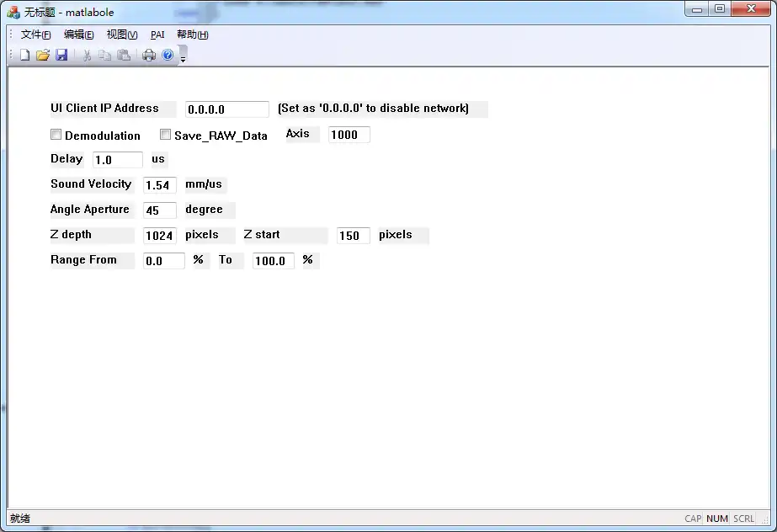Open the 编辑(E) menu
The height and width of the screenshot is (532, 777).
pyautogui.click(x=79, y=35)
